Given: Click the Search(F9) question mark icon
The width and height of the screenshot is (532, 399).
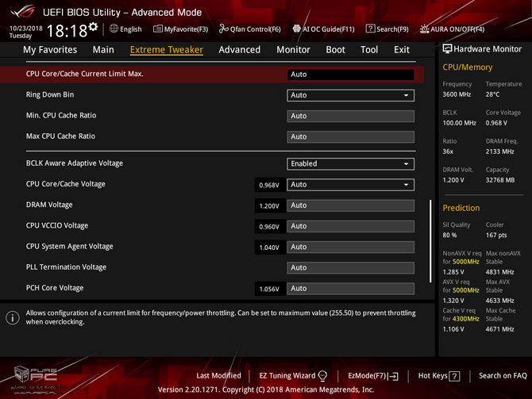Looking at the screenshot, I should [370, 29].
